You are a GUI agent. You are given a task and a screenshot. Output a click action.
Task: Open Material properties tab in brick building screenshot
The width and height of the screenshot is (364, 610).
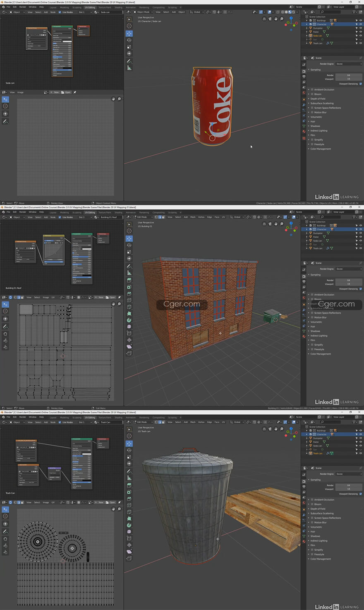[x=304, y=336]
